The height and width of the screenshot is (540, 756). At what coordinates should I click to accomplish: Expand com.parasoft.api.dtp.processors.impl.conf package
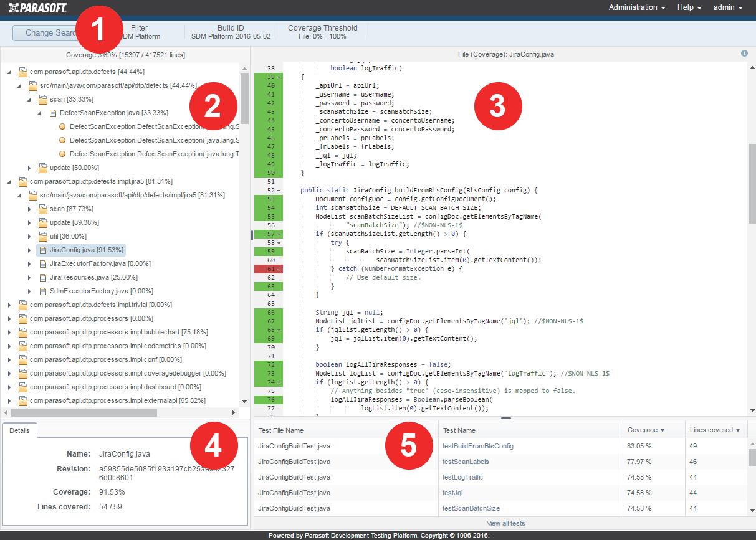[x=9, y=359]
